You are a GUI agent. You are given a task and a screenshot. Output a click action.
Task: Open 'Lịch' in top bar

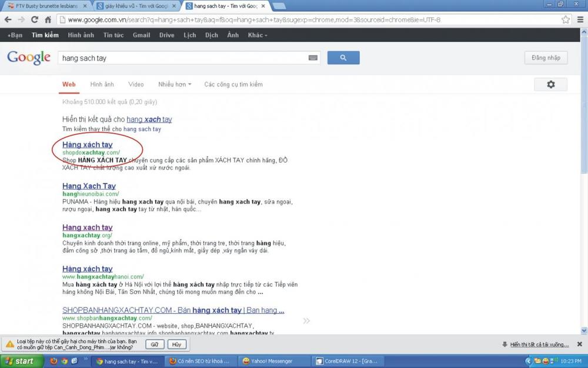190,35
